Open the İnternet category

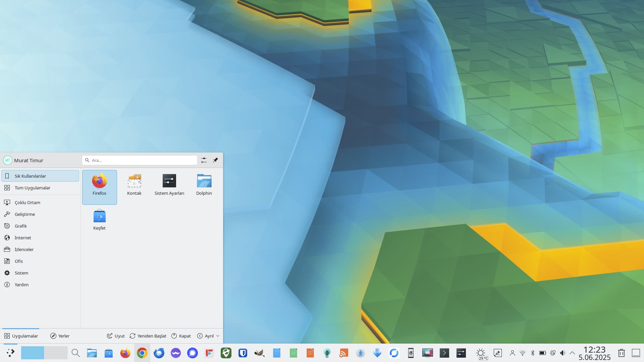point(40,238)
